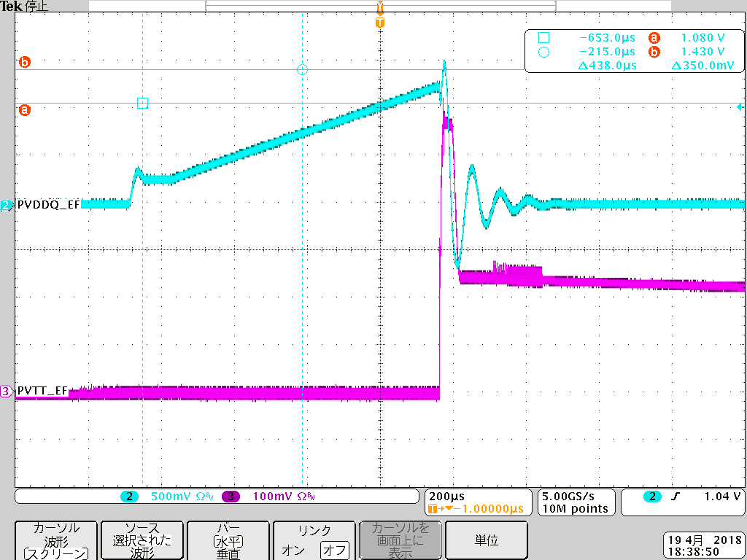Select the 水平 bar option box
The width and height of the screenshot is (747, 560).
click(228, 542)
